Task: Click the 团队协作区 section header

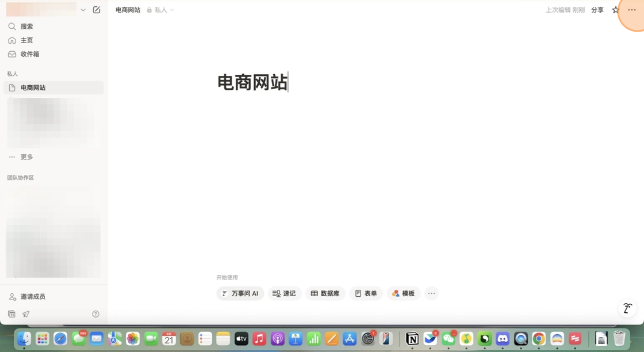Action: pyautogui.click(x=21, y=178)
